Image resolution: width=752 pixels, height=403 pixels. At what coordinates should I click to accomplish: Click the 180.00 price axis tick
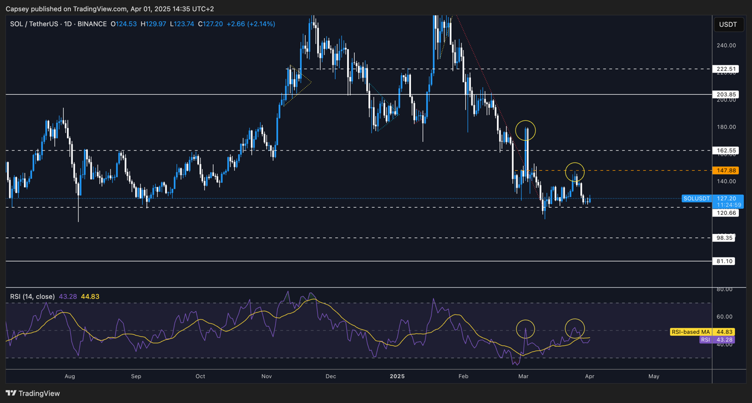726,127
